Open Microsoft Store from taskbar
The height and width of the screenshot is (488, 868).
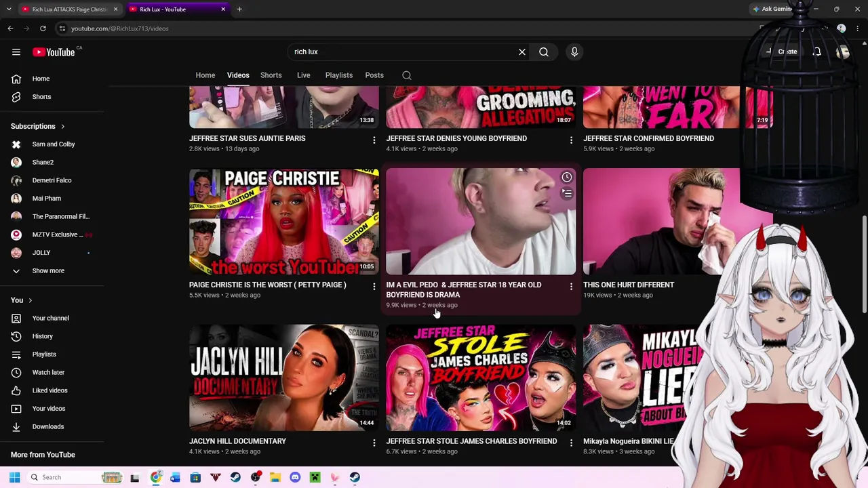click(195, 477)
